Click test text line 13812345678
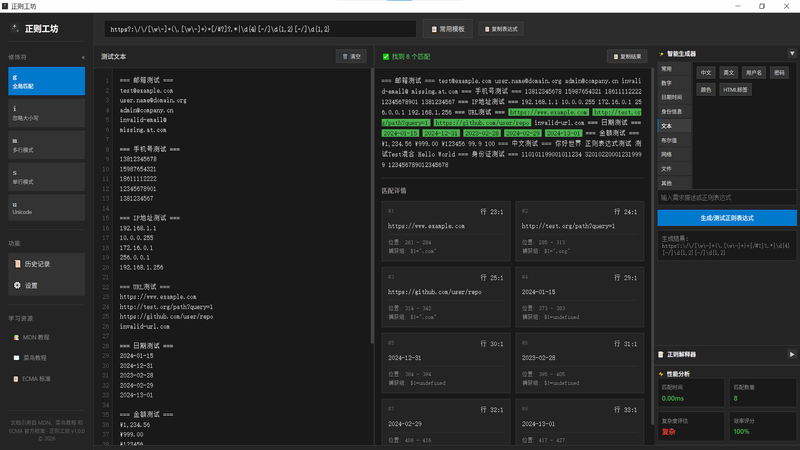This screenshot has height=450, width=800. (x=138, y=159)
